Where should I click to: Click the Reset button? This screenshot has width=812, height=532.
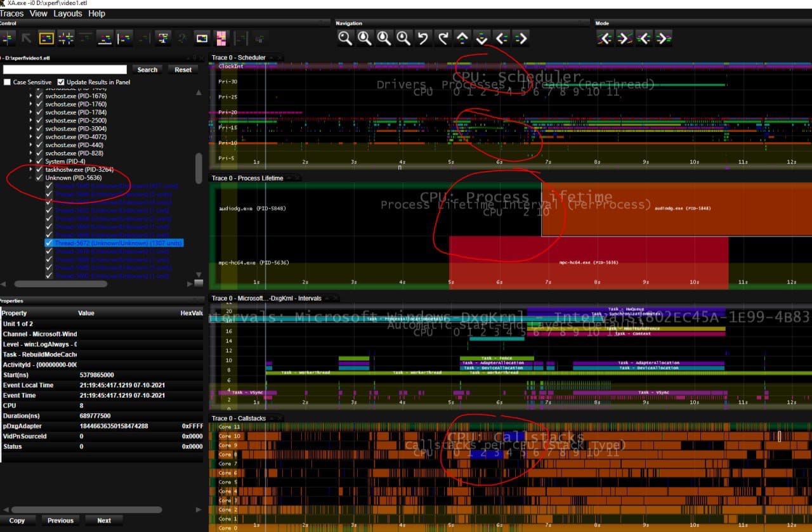(x=183, y=70)
